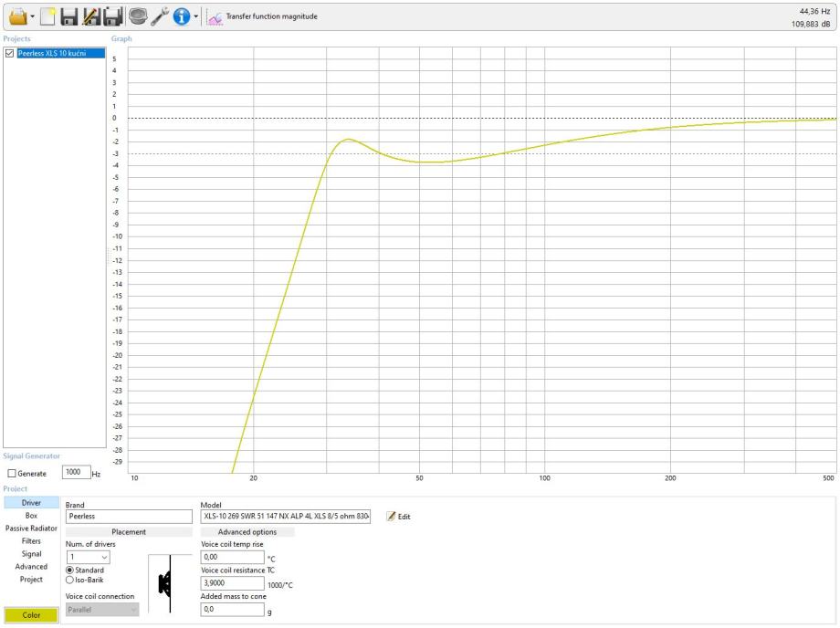The image size is (840, 628).
Task: Click the signal generator Hz frequency field
Action: [76, 472]
